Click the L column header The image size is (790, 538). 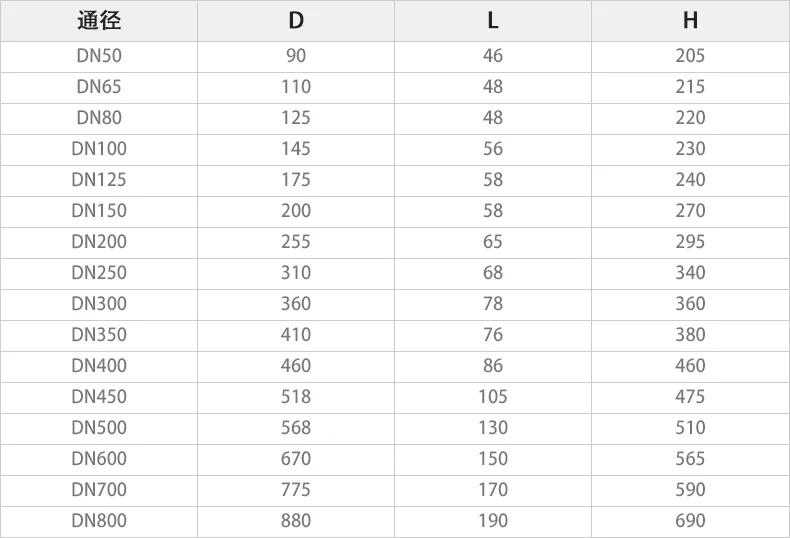(493, 21)
